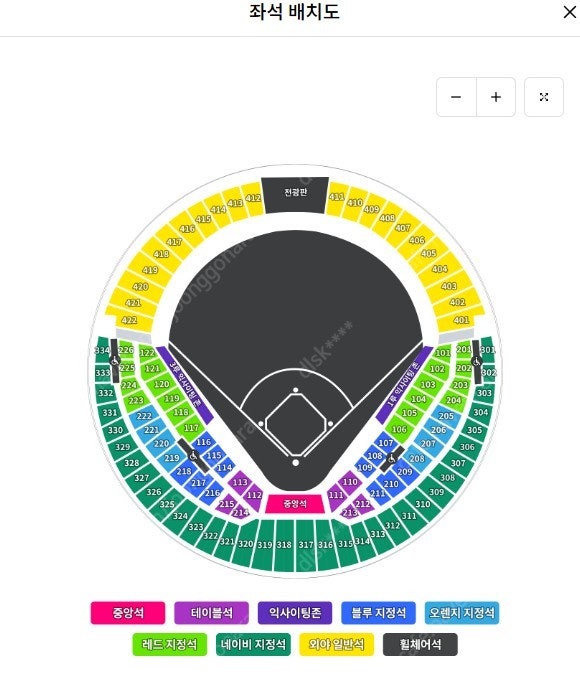Select the pink 중앙석 block behind home plate
This screenshot has height=687, width=580.
point(295,504)
